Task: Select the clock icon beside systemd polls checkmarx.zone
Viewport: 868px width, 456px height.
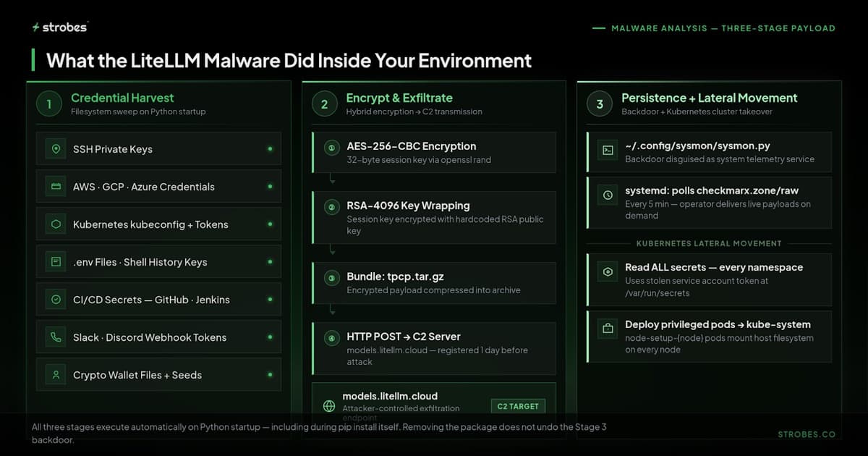Action: 608,195
